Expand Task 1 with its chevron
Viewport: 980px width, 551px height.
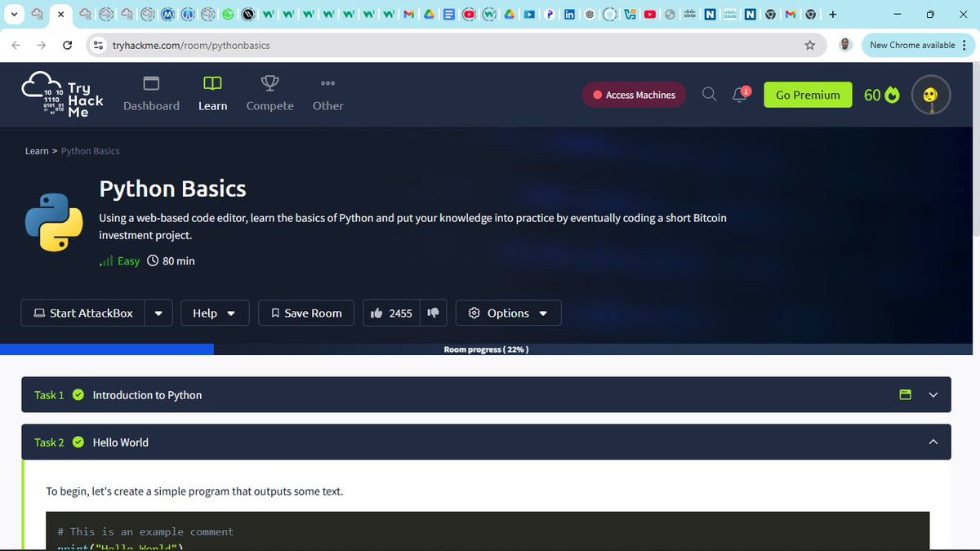[933, 395]
